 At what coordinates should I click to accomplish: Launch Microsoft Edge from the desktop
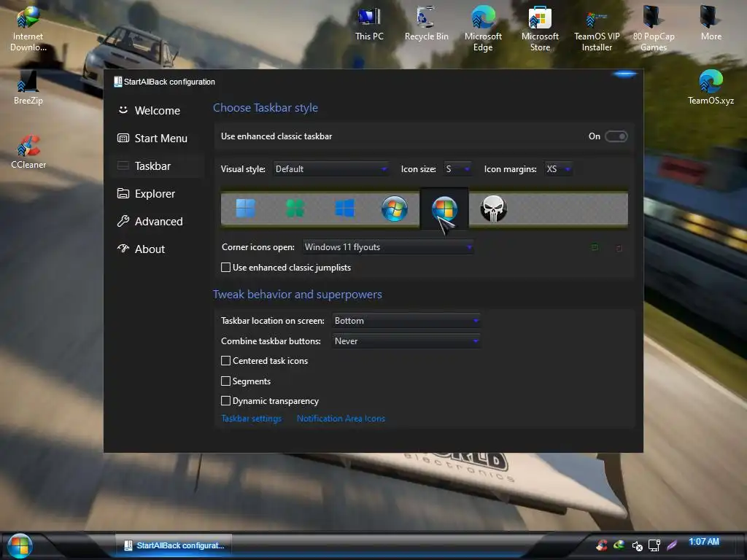483,28
